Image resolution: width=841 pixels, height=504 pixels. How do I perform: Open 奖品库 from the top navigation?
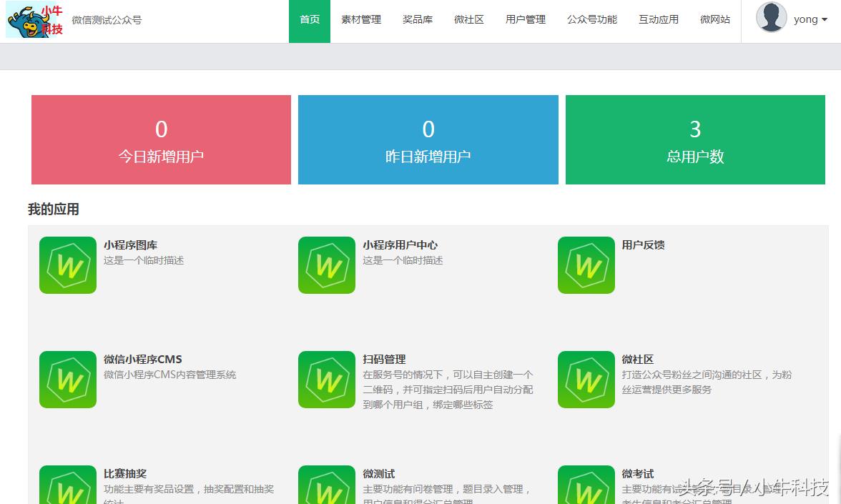coord(417,19)
